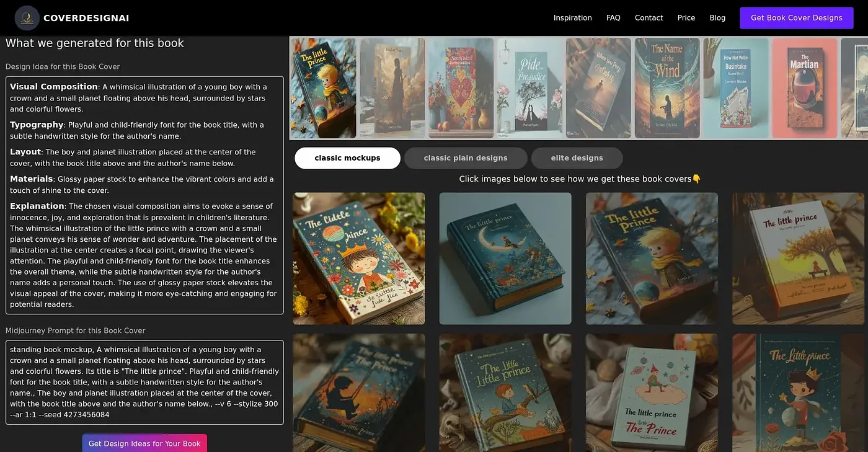Viewport: 868px width, 452px height.
Task: Select the Pride Prejudice cover thumbnail
Action: click(x=529, y=88)
